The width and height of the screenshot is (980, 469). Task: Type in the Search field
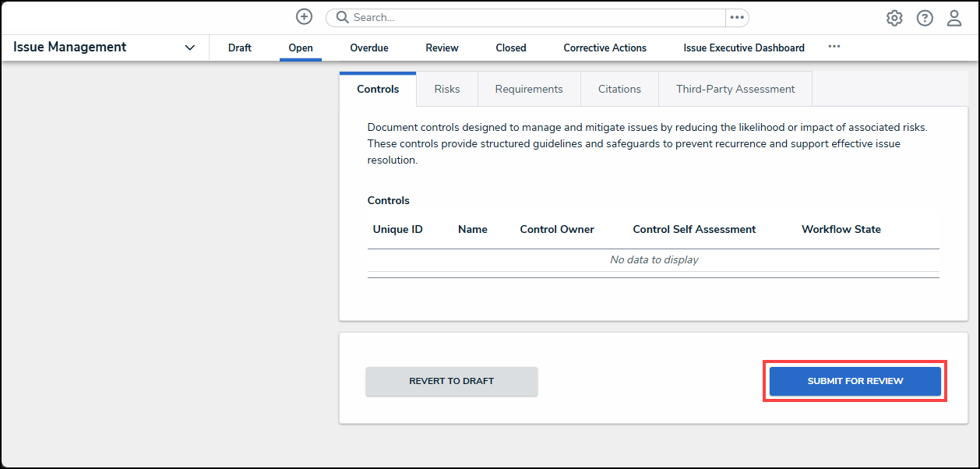[x=530, y=17]
